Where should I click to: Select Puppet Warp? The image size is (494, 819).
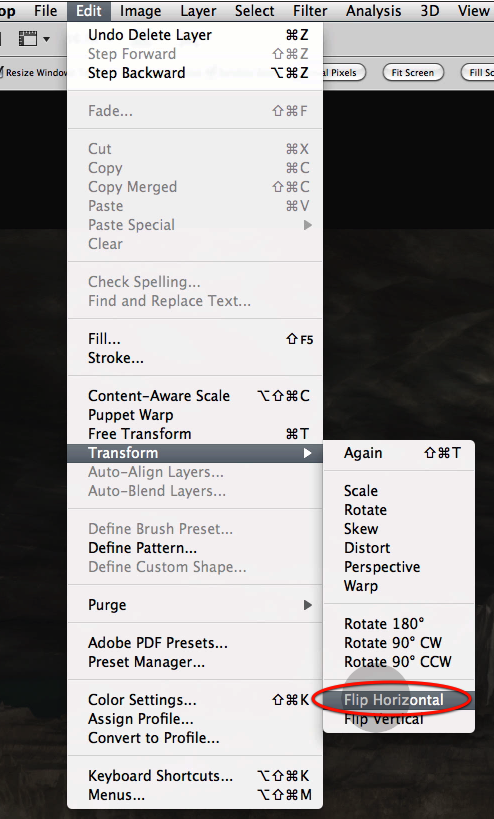195,415
